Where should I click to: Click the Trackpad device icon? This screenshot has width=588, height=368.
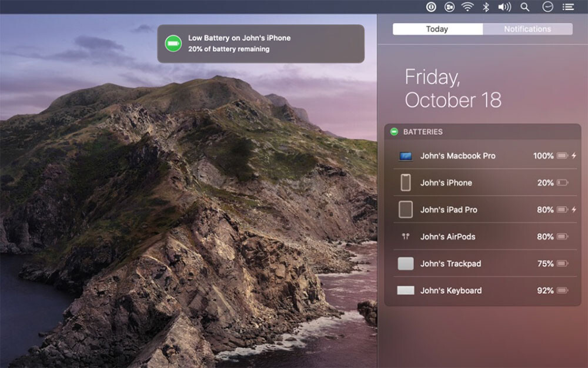click(x=405, y=264)
